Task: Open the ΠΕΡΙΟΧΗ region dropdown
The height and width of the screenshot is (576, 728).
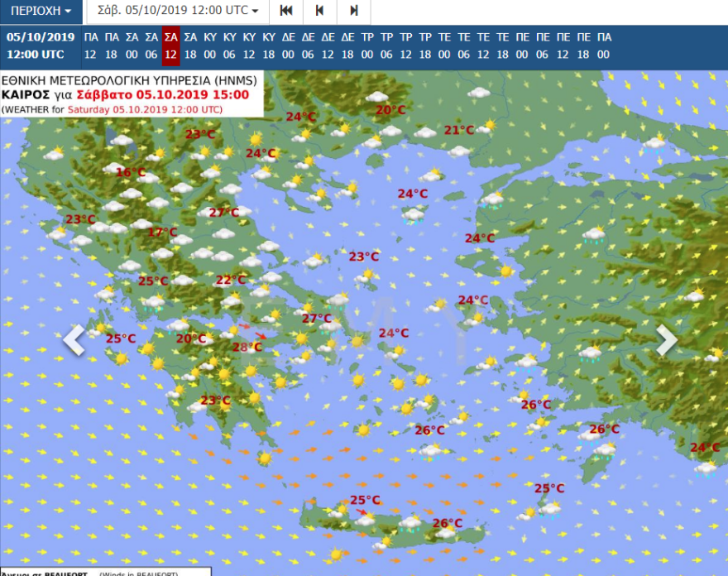Action: coord(41,12)
